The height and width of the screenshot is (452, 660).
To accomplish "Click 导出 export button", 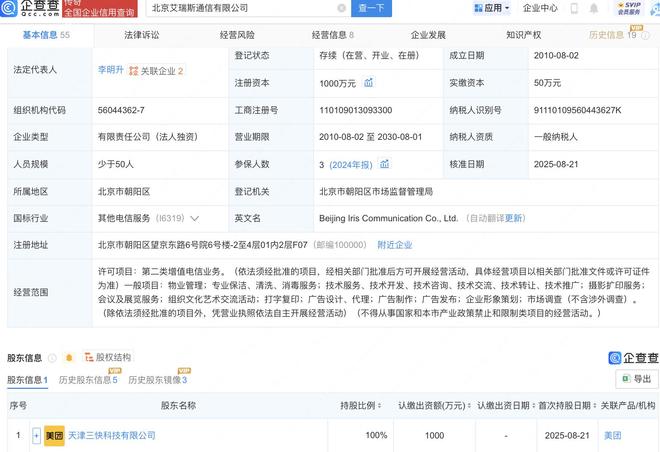I will tap(637, 379).
